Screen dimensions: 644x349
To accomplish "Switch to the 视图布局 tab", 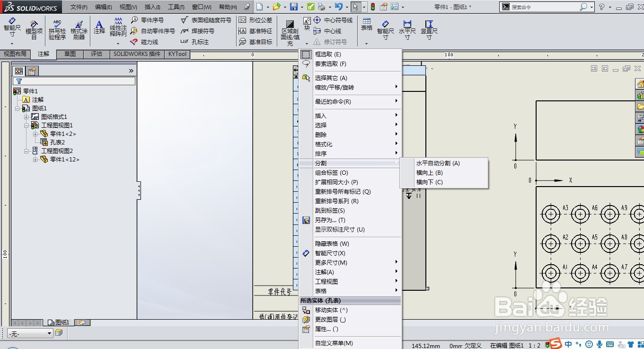I will tap(15, 54).
